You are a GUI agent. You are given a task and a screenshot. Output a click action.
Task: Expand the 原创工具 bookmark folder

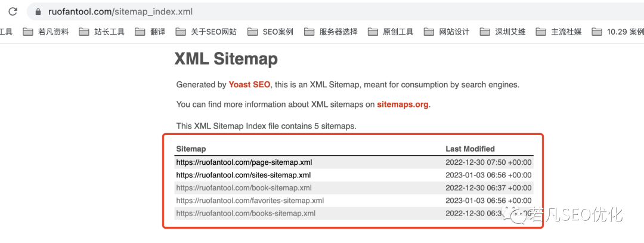pyautogui.click(x=391, y=32)
